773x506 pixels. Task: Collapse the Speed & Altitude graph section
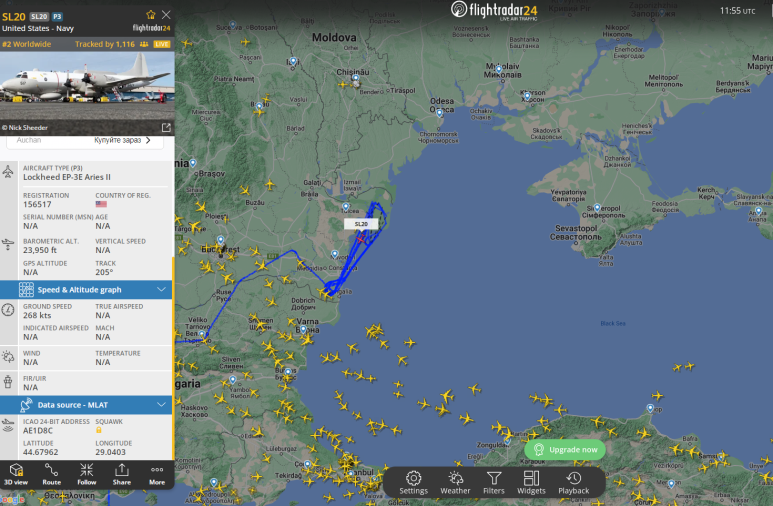tap(161, 289)
